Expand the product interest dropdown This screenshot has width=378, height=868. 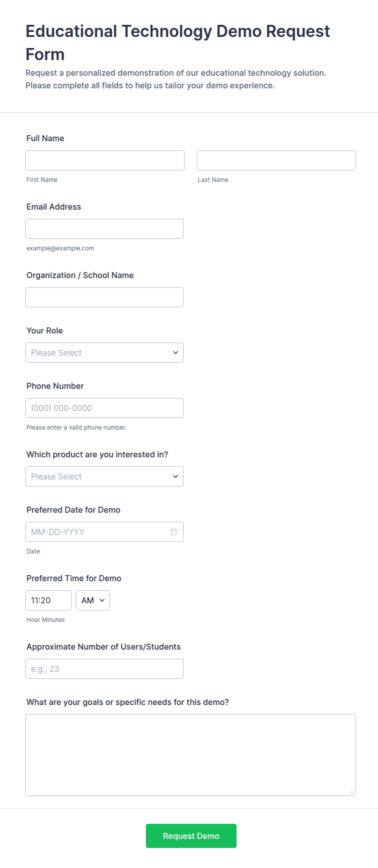pyautogui.click(x=104, y=476)
